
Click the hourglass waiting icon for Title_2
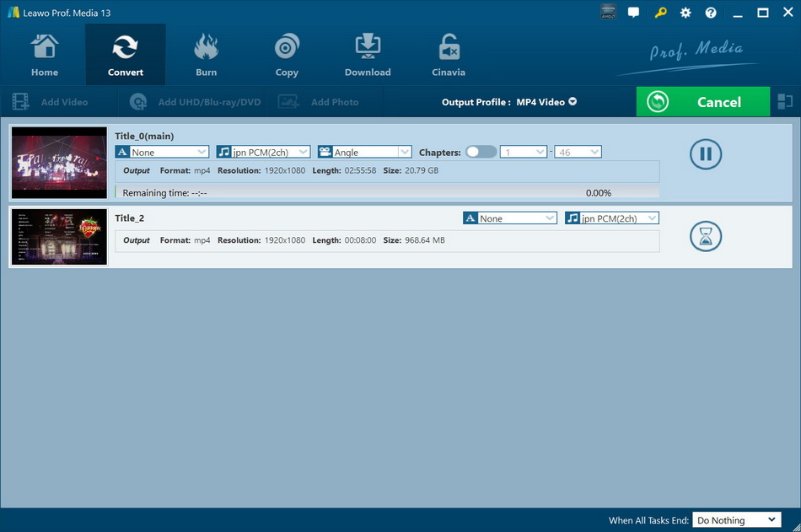pyautogui.click(x=706, y=237)
